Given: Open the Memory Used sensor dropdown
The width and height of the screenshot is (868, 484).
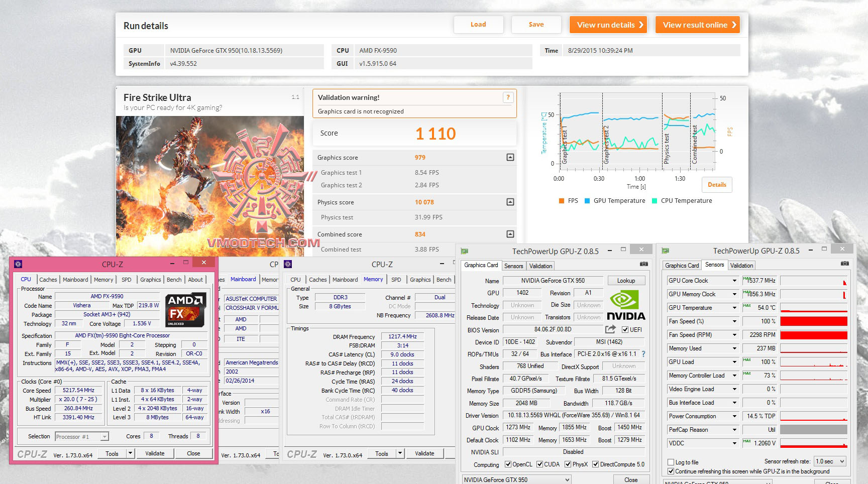Looking at the screenshot, I should [x=734, y=348].
